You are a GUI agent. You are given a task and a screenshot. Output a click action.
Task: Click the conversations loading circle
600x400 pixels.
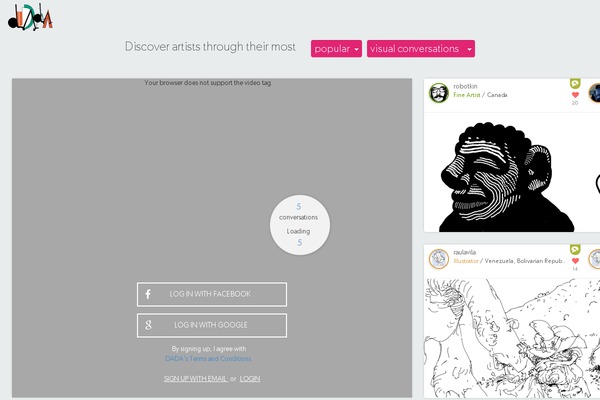click(x=300, y=225)
